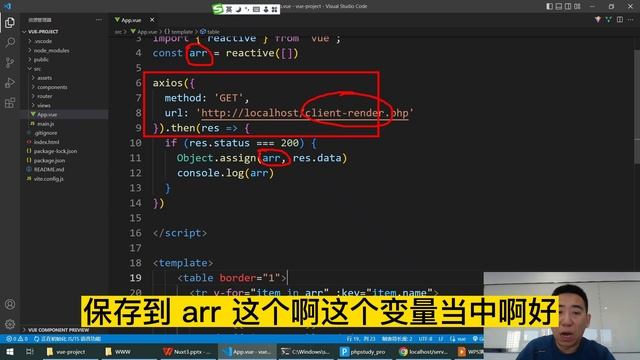The image size is (640, 360).
Task: Expand the views folder
Action: pyautogui.click(x=44, y=105)
